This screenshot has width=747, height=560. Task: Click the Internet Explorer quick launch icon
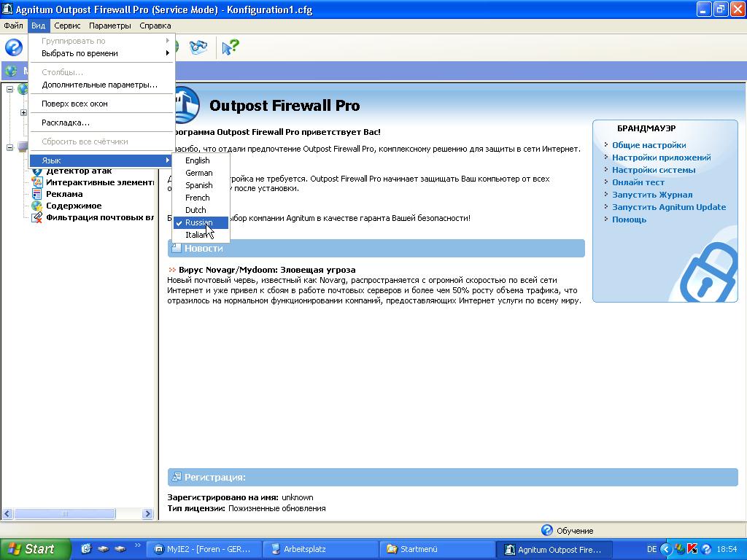pos(86,548)
